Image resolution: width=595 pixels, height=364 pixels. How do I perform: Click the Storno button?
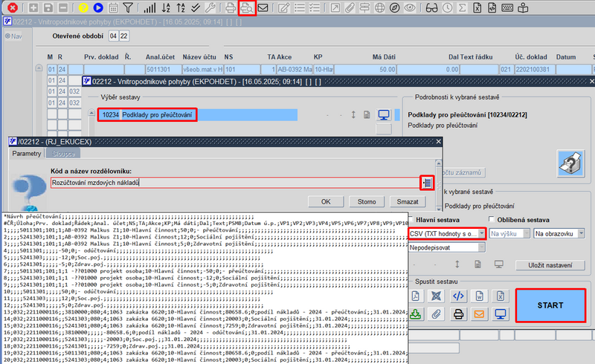click(x=367, y=202)
